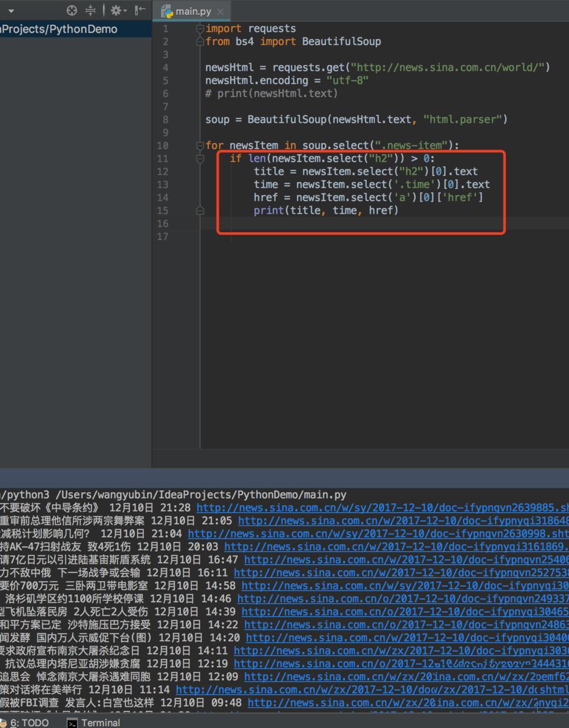Switch to the main.py tab
The image size is (569, 728).
pos(193,11)
